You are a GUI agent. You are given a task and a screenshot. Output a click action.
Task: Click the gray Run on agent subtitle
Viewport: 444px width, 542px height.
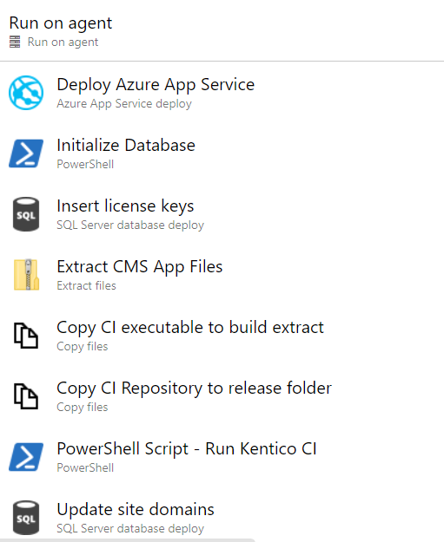pyautogui.click(x=63, y=42)
